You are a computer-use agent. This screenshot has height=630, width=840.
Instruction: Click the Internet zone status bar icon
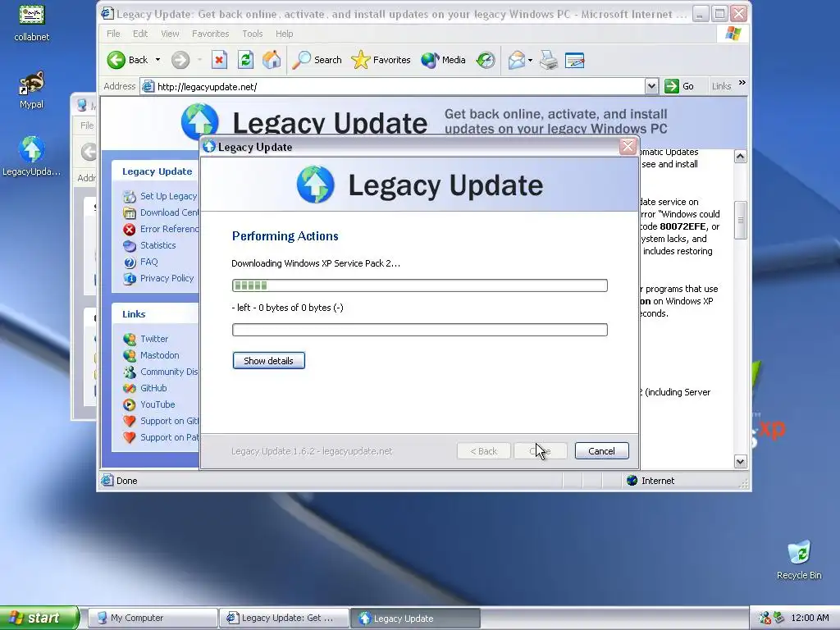pyautogui.click(x=632, y=481)
